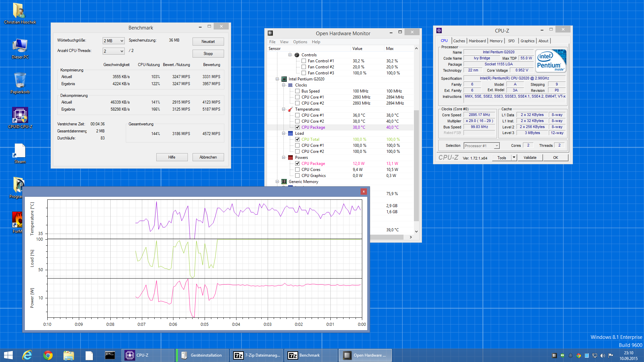Click the Action Center flag tray icon
The image size is (644, 362).
tap(611, 356)
